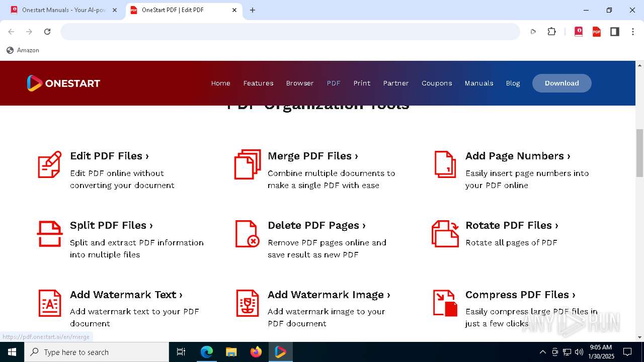Click the Rotate PDF Files icon

tap(445, 234)
